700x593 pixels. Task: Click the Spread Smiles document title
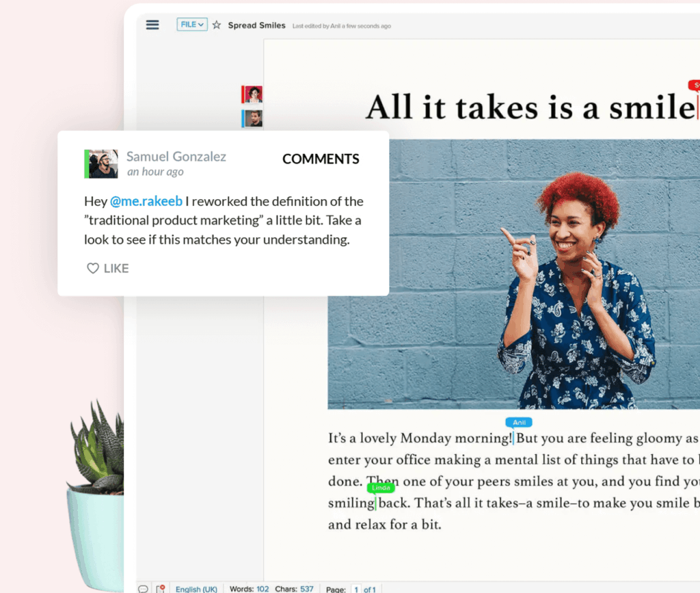[x=256, y=25]
